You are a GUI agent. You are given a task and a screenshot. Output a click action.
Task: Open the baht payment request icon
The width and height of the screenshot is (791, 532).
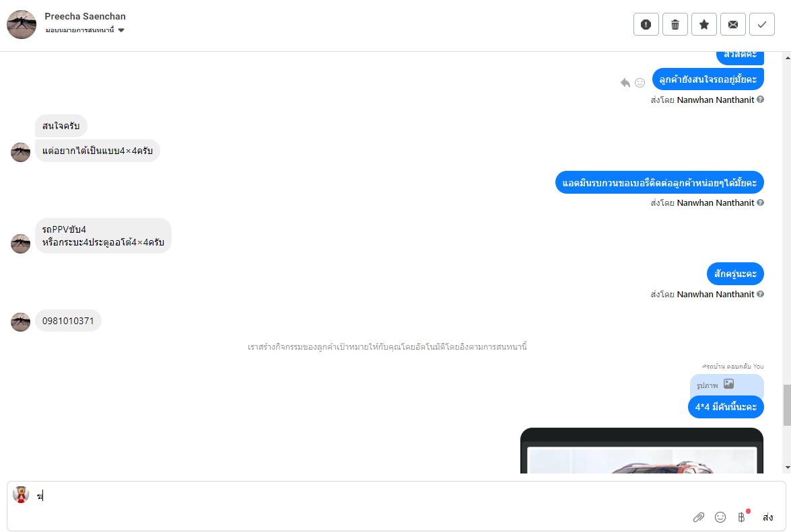click(741, 517)
